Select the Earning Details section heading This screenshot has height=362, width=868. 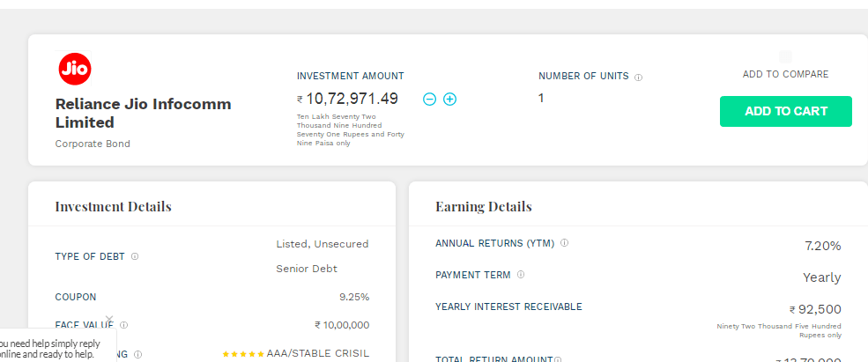[484, 207]
